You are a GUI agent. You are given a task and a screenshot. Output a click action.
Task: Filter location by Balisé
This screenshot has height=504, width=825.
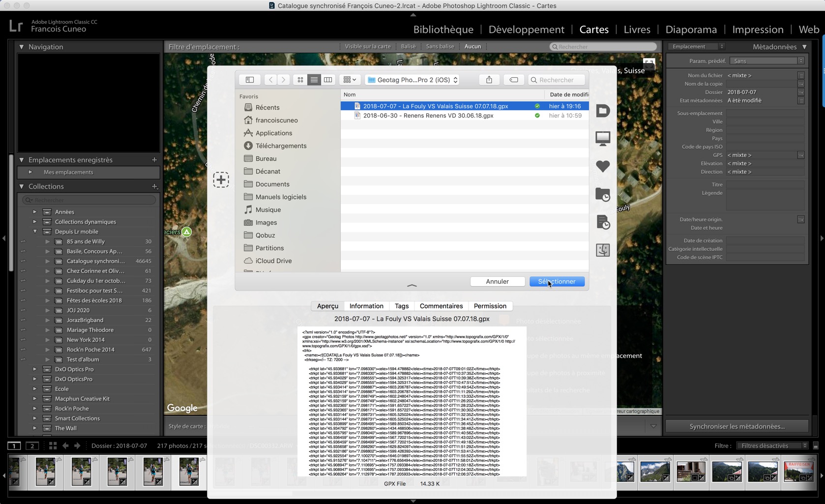pos(408,46)
